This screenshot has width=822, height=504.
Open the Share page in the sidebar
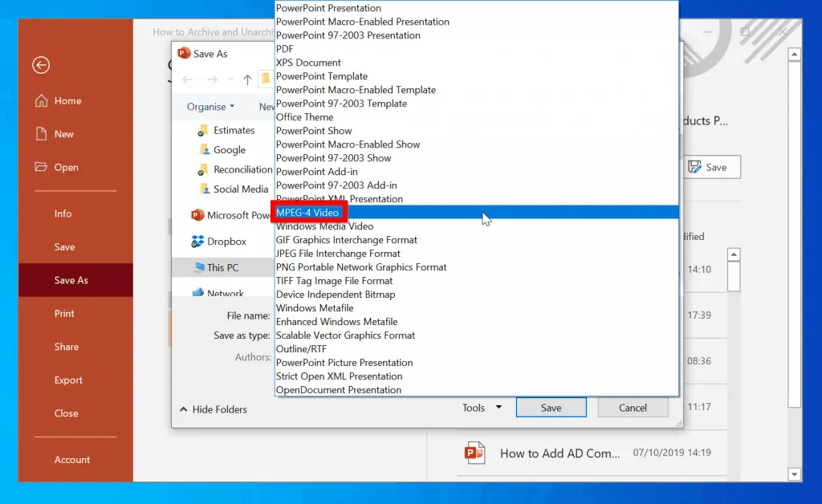(75, 347)
